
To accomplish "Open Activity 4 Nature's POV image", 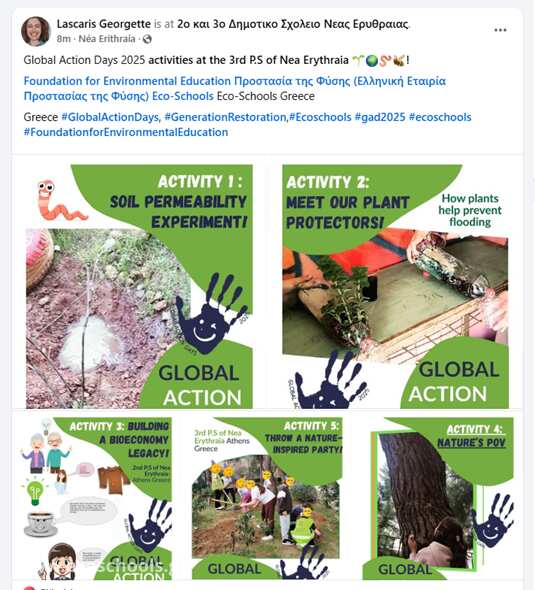I will tap(438, 499).
